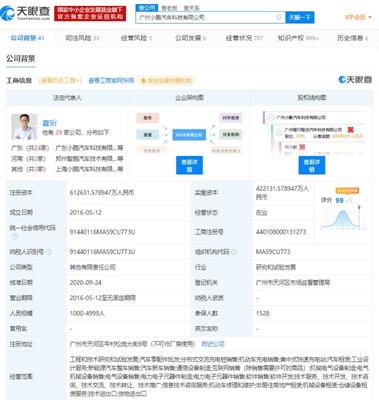The height and width of the screenshot is (400, 379).
Task: Click the legal representative's profile photo
Action: coord(24,127)
